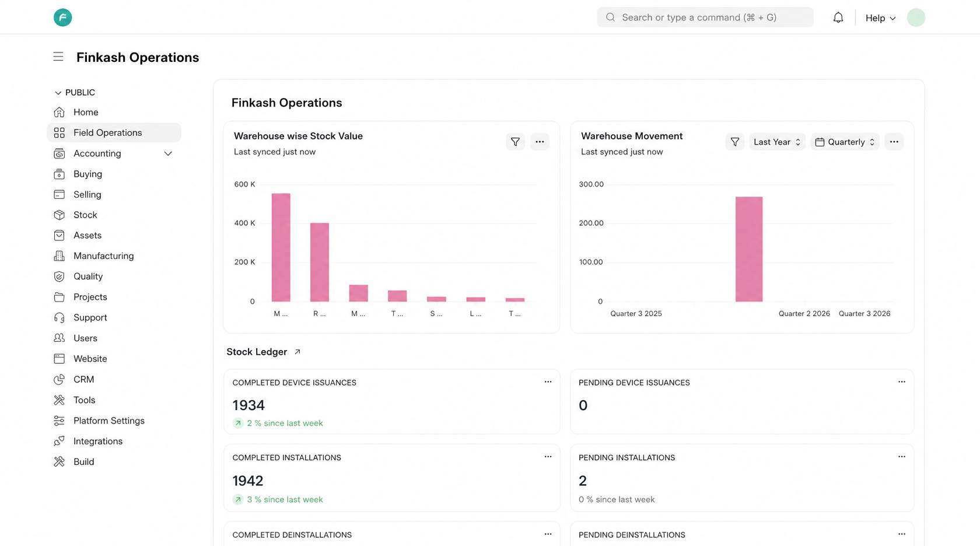This screenshot has width=980, height=546.
Task: Click the CRM pie chart icon
Action: point(59,379)
